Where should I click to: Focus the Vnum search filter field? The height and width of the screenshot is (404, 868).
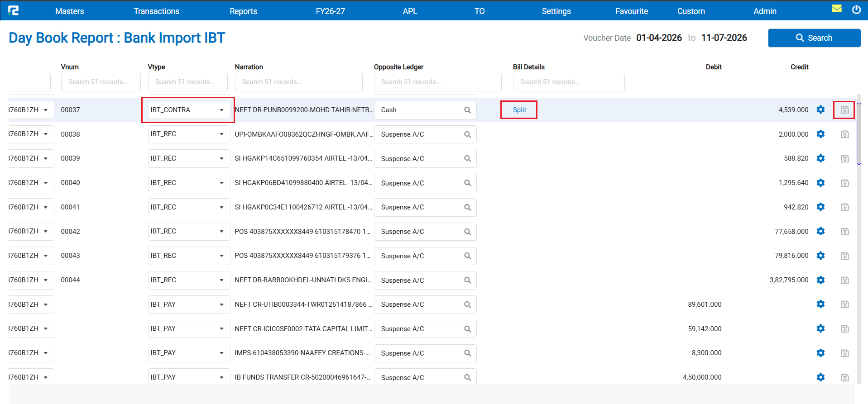101,82
